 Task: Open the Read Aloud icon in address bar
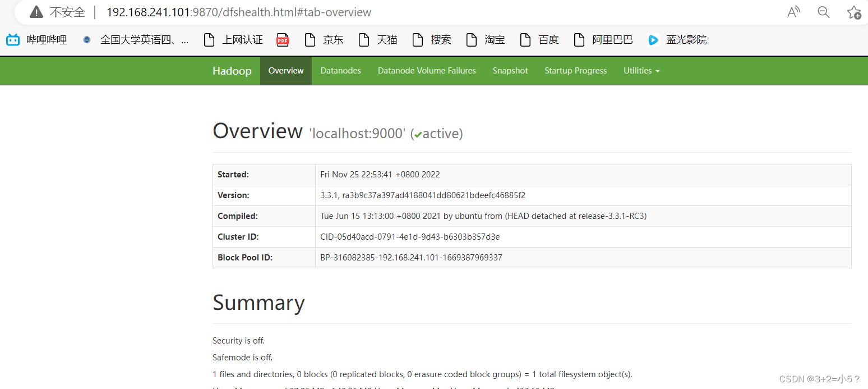pos(793,12)
